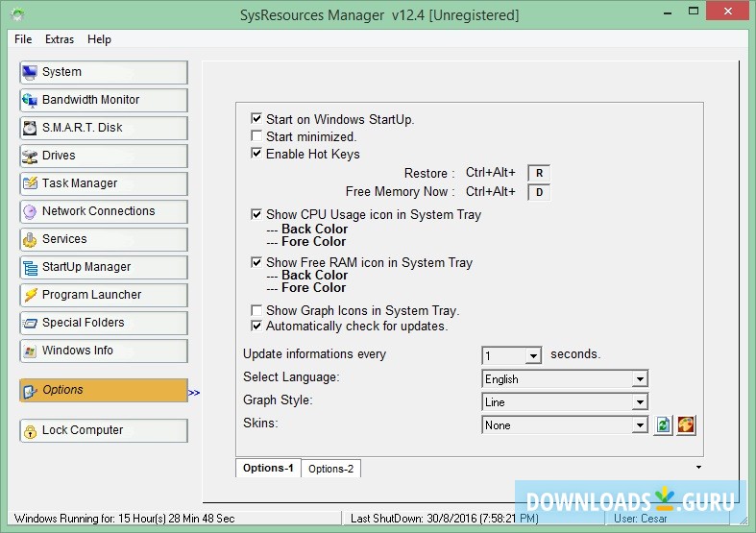Open the update interval seconds dropdown

pos(533,355)
